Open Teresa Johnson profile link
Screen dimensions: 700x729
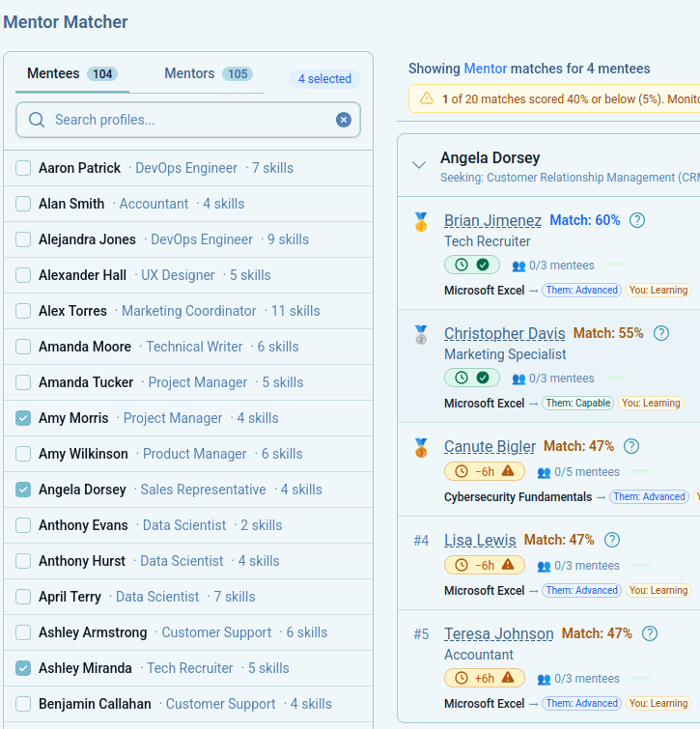(499, 633)
